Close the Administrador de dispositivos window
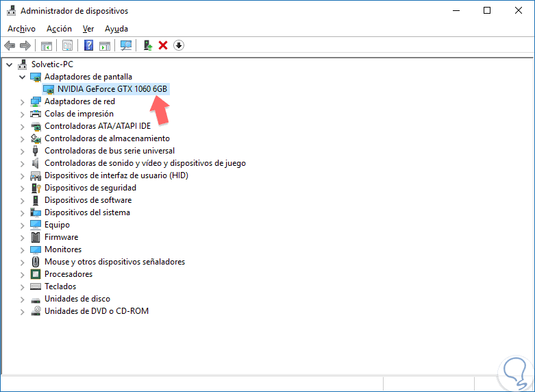Viewport: 535px width, 392px height. point(519,10)
